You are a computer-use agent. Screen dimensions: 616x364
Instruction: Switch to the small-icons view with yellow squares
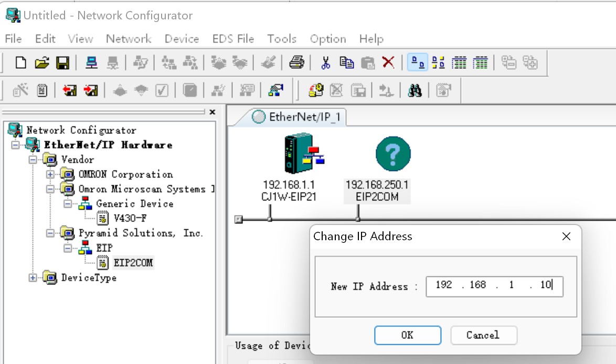pyautogui.click(x=439, y=62)
